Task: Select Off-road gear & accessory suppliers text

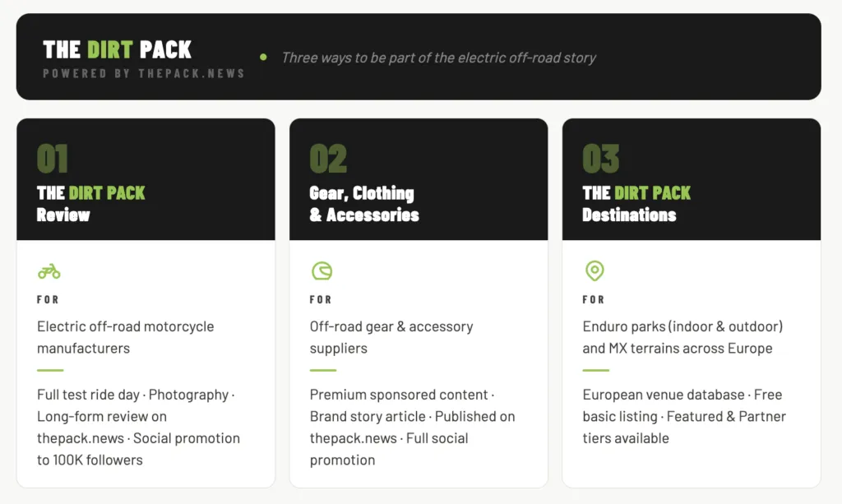Action: coord(391,337)
